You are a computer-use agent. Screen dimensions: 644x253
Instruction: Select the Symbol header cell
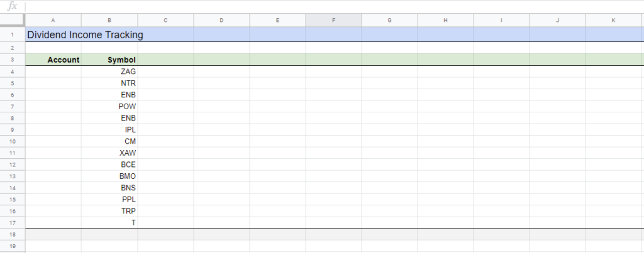pyautogui.click(x=109, y=60)
